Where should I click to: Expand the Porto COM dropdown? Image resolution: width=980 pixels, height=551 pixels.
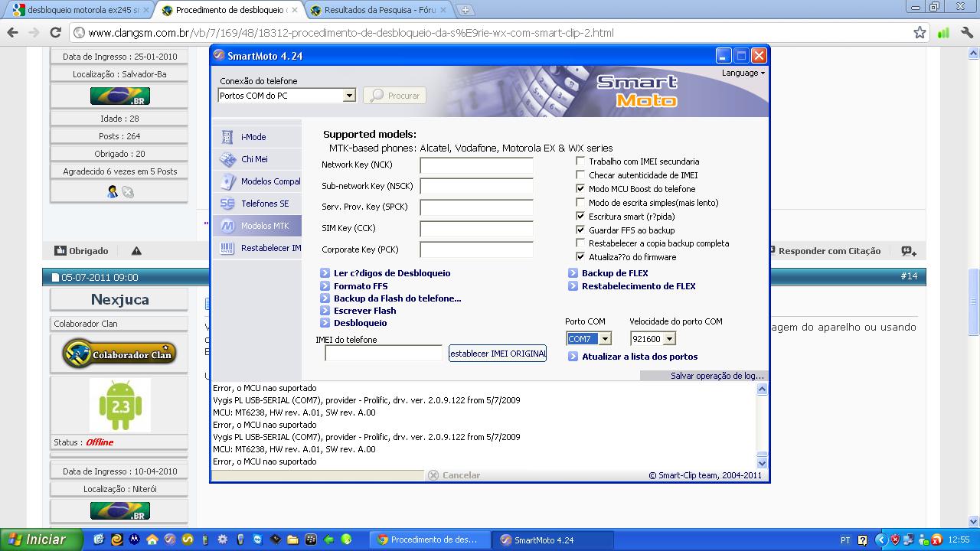[x=605, y=339]
